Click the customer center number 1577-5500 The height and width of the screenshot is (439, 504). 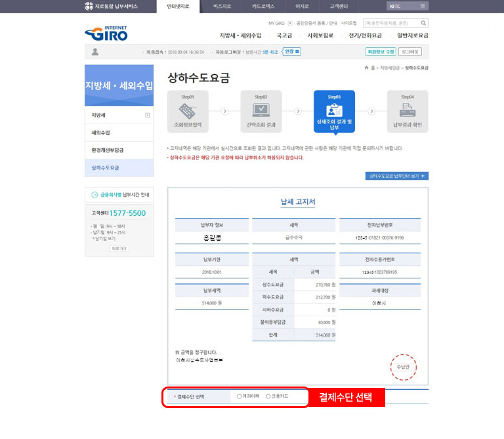coord(127,213)
